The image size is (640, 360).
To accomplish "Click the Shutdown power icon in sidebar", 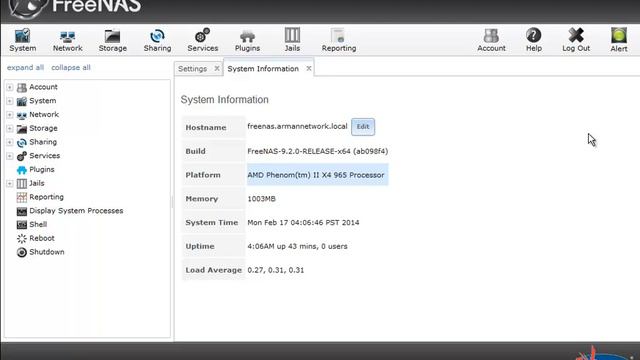I will [22, 252].
